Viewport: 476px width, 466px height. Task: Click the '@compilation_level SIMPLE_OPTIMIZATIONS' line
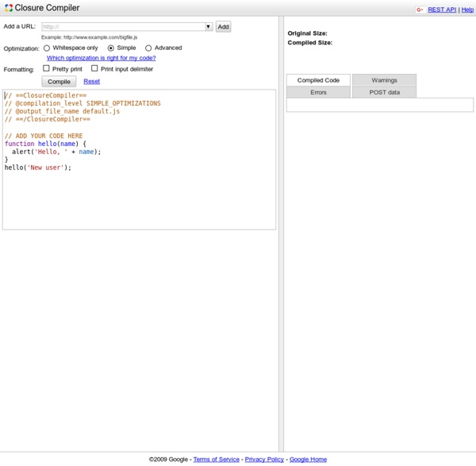(83, 103)
